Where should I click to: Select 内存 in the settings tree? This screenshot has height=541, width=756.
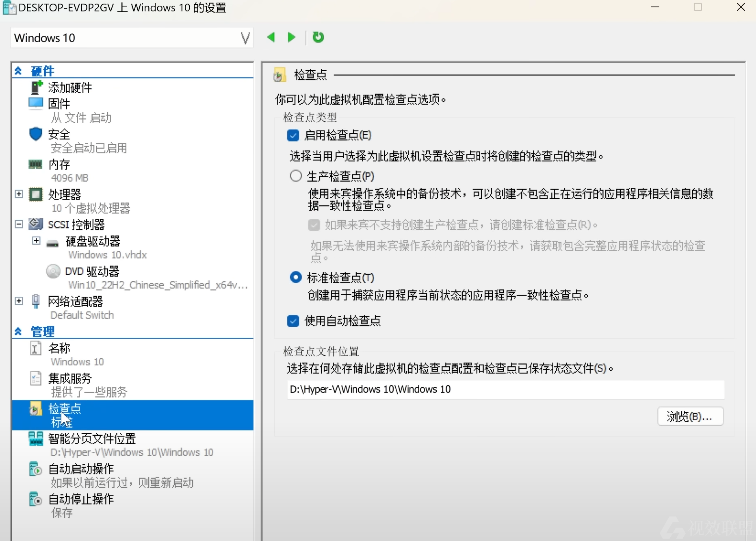point(59,164)
